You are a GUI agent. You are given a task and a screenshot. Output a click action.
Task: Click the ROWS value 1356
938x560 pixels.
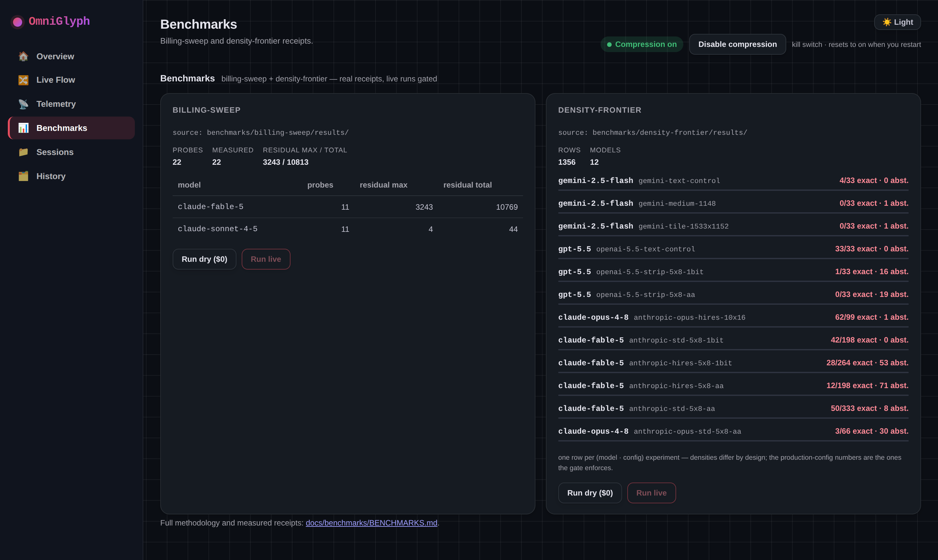click(x=567, y=162)
